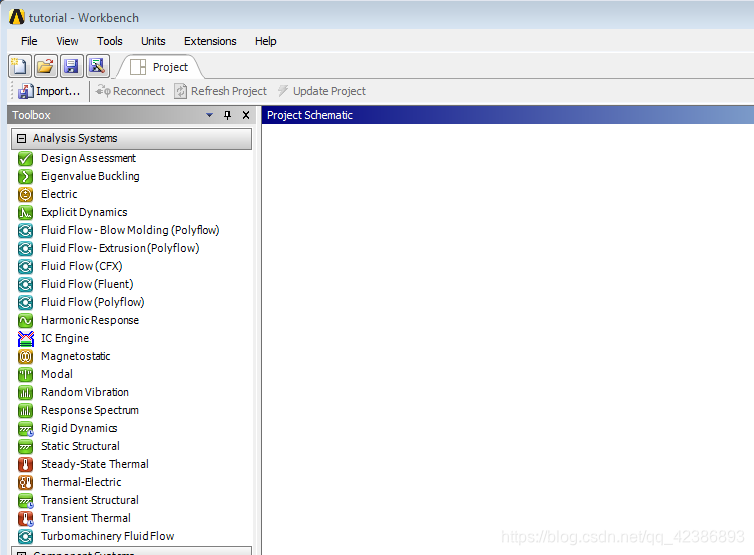Open the Units menu
754x555 pixels.
coord(153,41)
